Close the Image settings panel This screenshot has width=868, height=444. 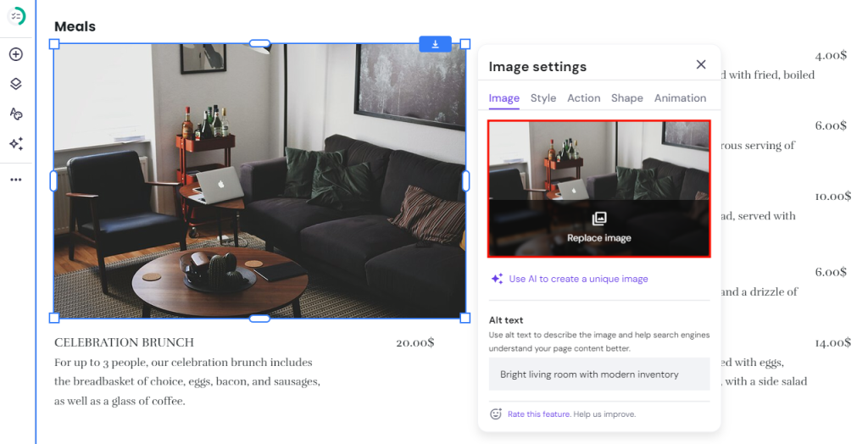[701, 64]
